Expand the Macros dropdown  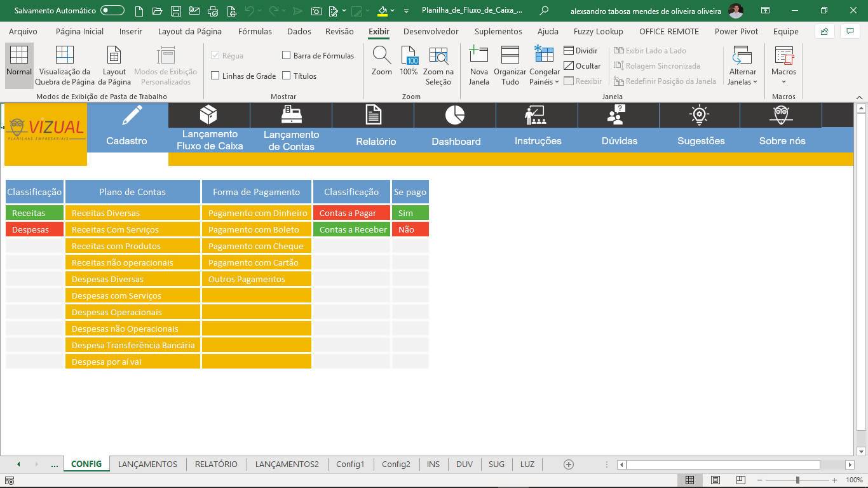783,81
